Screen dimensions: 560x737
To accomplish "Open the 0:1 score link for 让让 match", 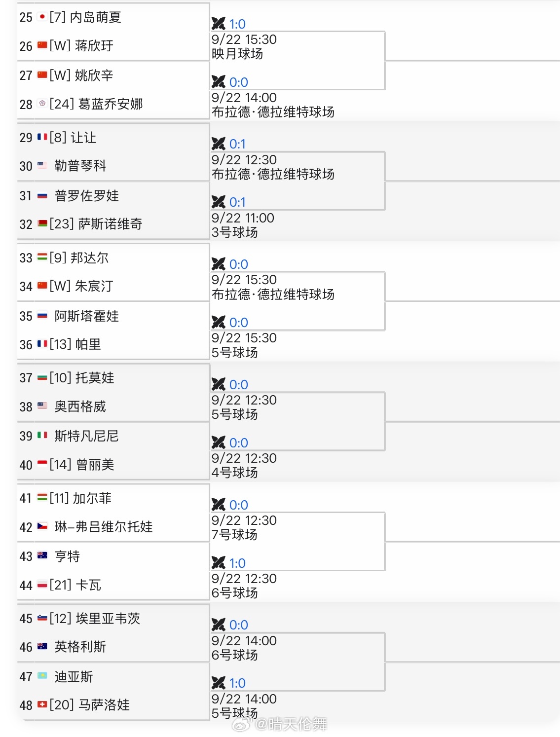I will tap(237, 144).
